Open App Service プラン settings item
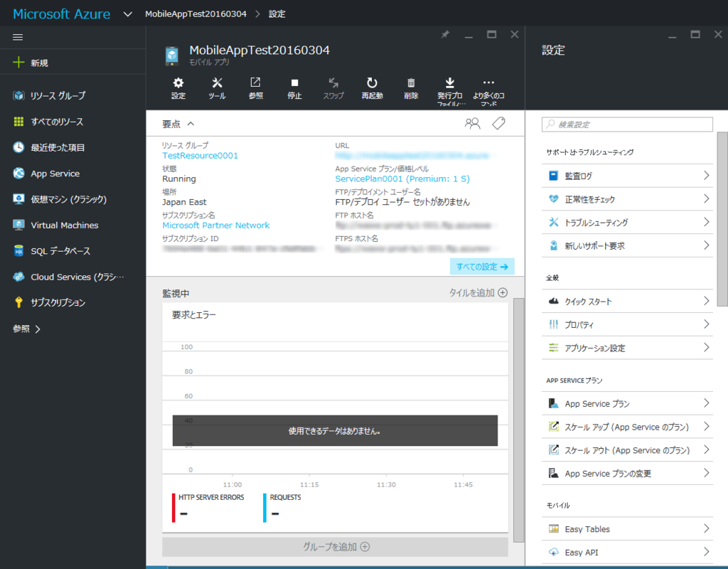 tap(627, 403)
